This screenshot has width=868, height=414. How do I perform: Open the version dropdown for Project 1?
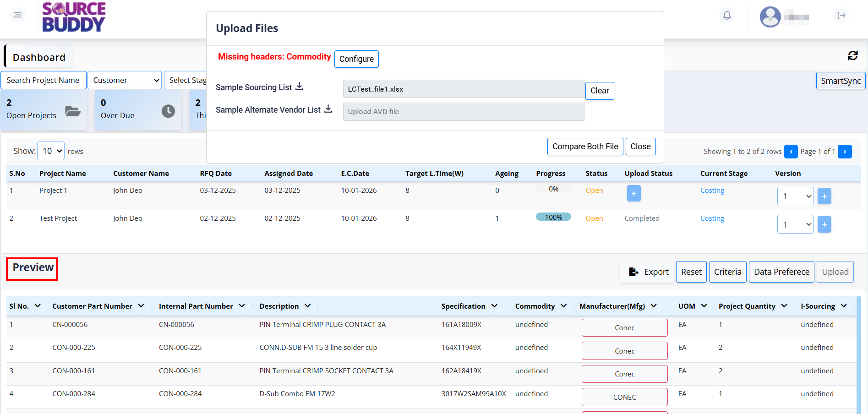coord(795,196)
